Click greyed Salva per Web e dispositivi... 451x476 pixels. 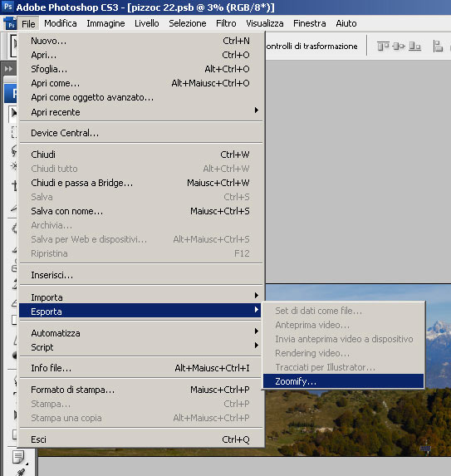pyautogui.click(x=140, y=239)
